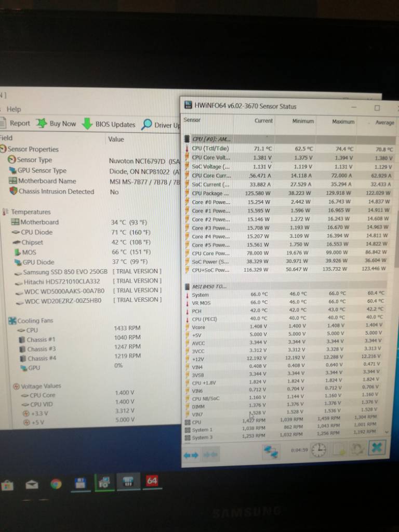
Task: Click the save log sheet icon
Action: pos(339,449)
